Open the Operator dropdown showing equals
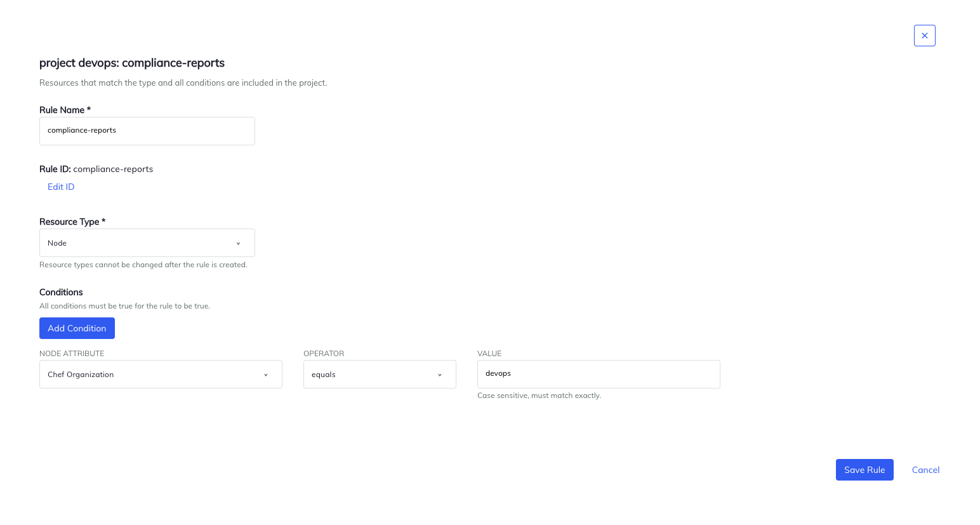Image resolution: width=980 pixels, height=525 pixels. [x=380, y=374]
